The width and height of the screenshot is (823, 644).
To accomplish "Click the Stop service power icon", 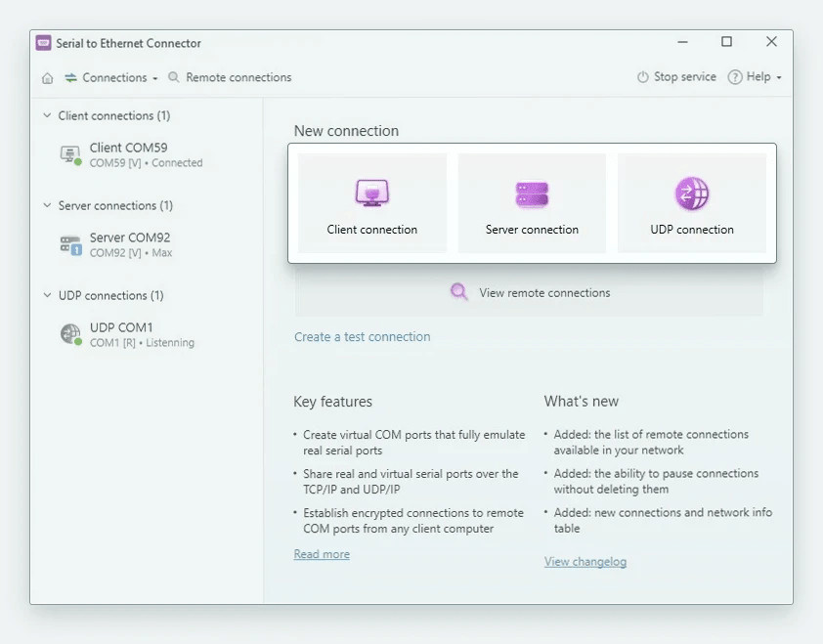I will [642, 77].
